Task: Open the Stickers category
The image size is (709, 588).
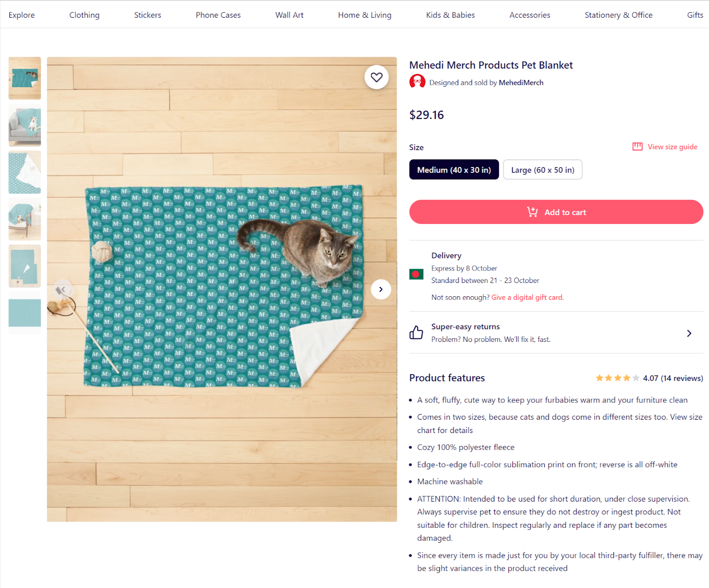Action: pyautogui.click(x=147, y=15)
